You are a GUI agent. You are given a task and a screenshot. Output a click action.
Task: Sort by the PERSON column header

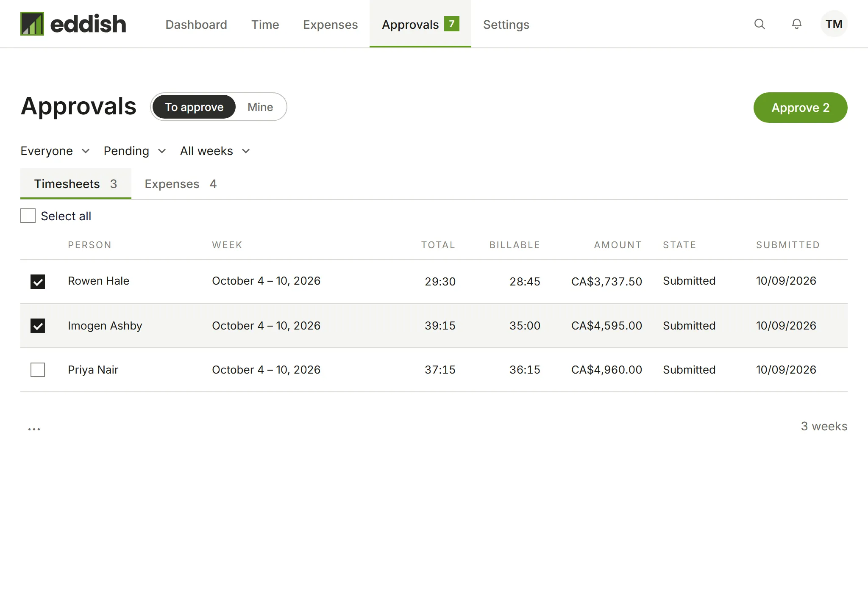click(90, 245)
